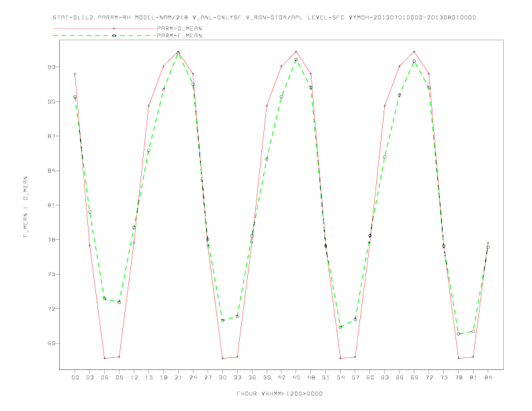Click the x-axis tick label 03
The image size is (532, 411).
coord(89,377)
